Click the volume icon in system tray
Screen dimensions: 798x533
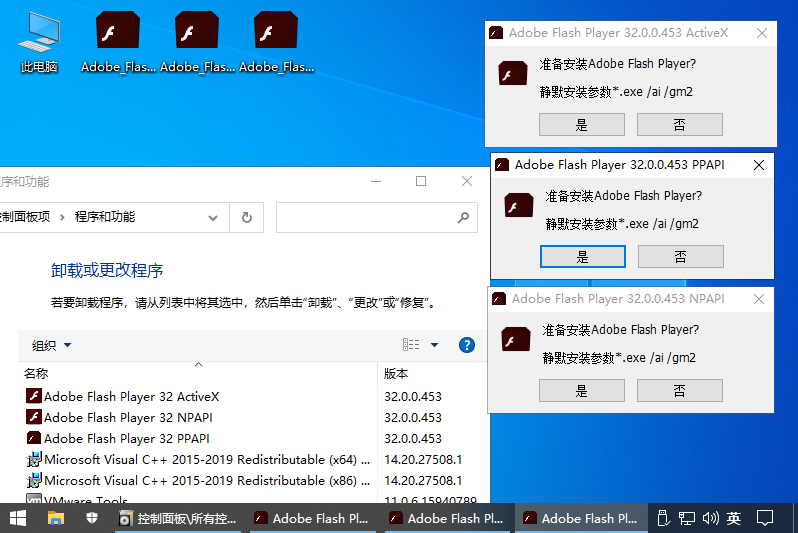[711, 518]
